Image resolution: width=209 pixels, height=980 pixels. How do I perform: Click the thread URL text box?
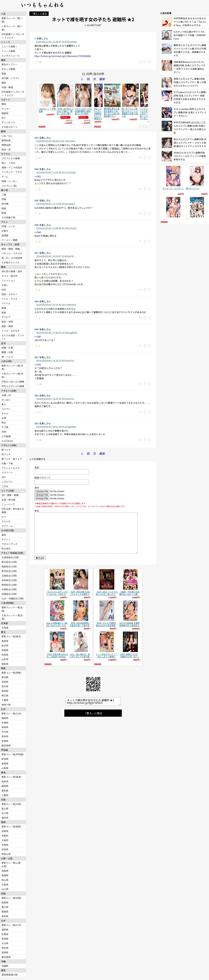[x=93, y=701]
